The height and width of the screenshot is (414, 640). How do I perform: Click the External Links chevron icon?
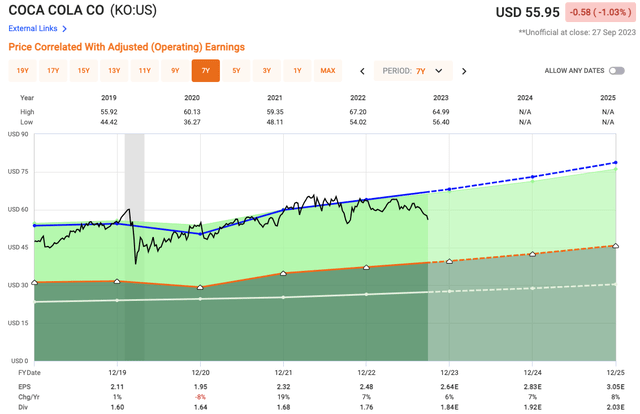pos(65,29)
